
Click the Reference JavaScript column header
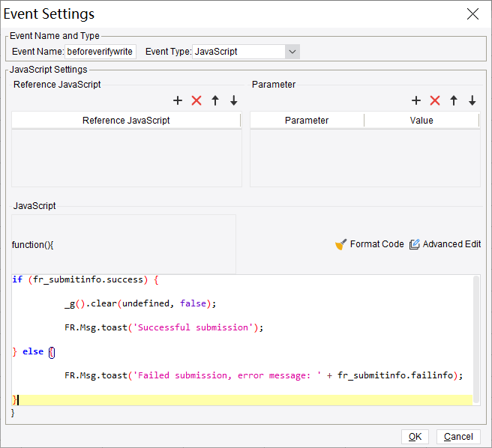pyautogui.click(x=126, y=121)
